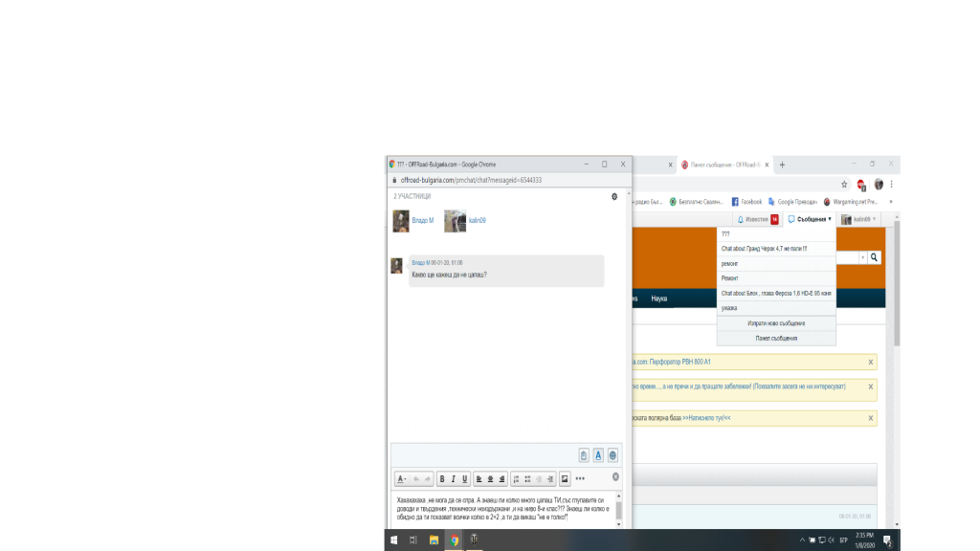
Task: Click kalin09's avatar in participants
Action: pos(455,221)
